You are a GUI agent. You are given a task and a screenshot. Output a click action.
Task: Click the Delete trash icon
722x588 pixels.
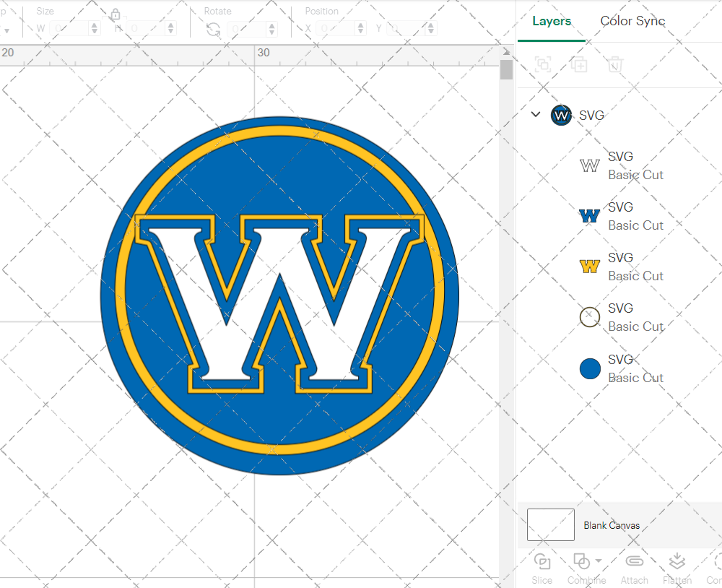pyautogui.click(x=614, y=64)
